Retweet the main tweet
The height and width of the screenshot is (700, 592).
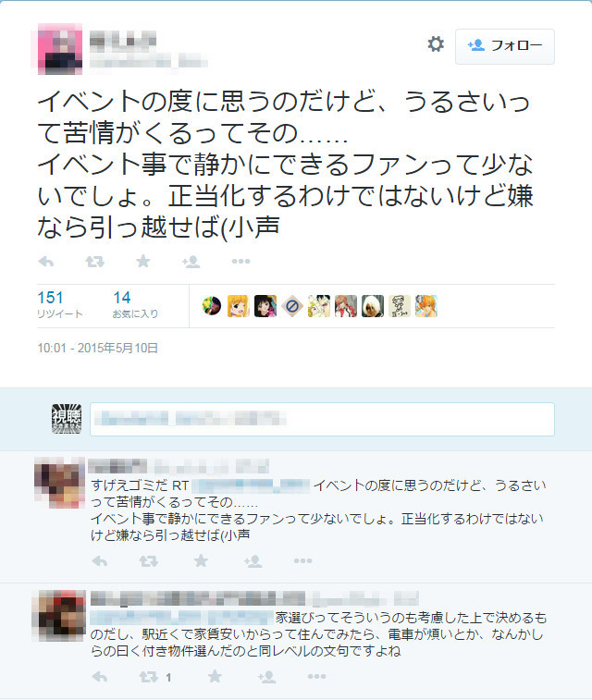click(94, 262)
